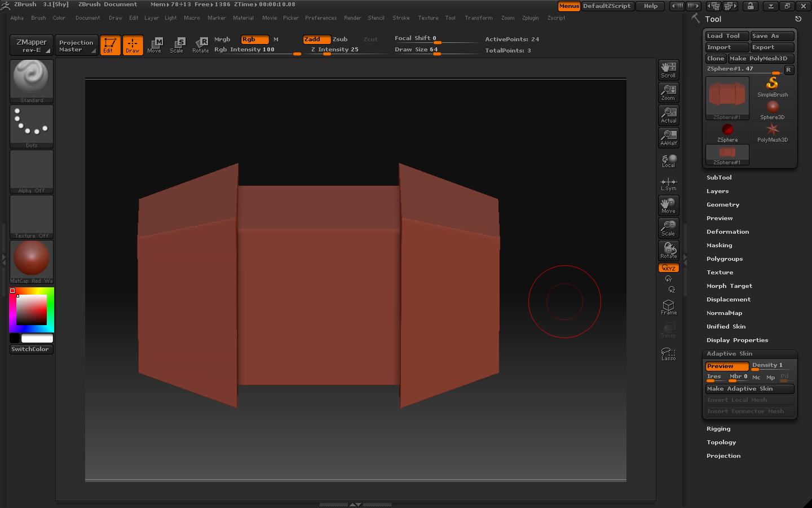Click Make Adaptive Skin button
812x508 pixels.
[x=749, y=389]
